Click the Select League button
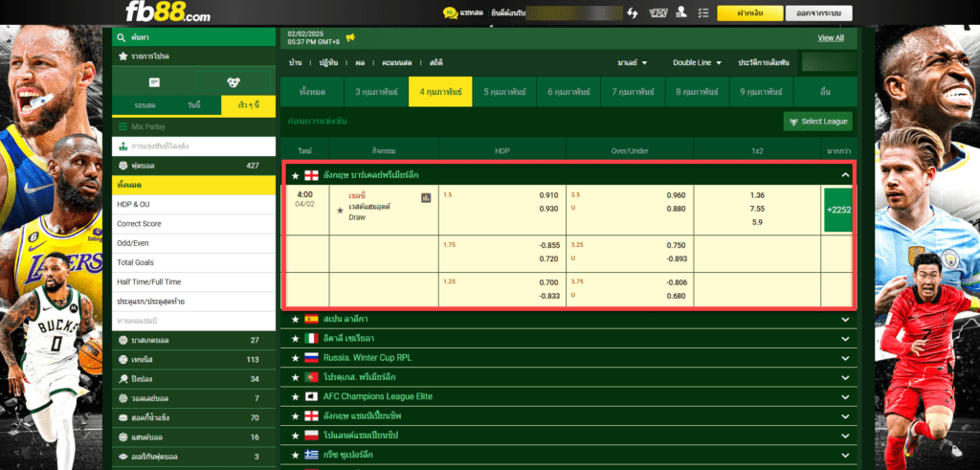 tap(817, 122)
